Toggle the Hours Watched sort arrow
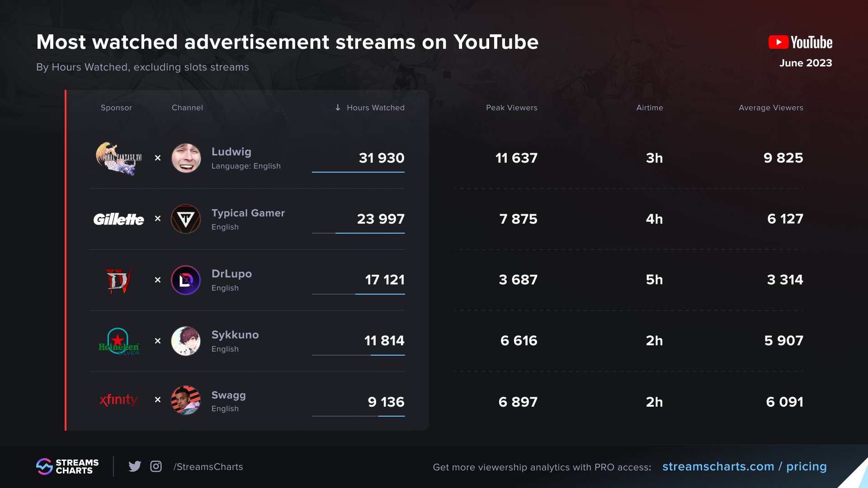This screenshot has width=868, height=488. (x=337, y=108)
